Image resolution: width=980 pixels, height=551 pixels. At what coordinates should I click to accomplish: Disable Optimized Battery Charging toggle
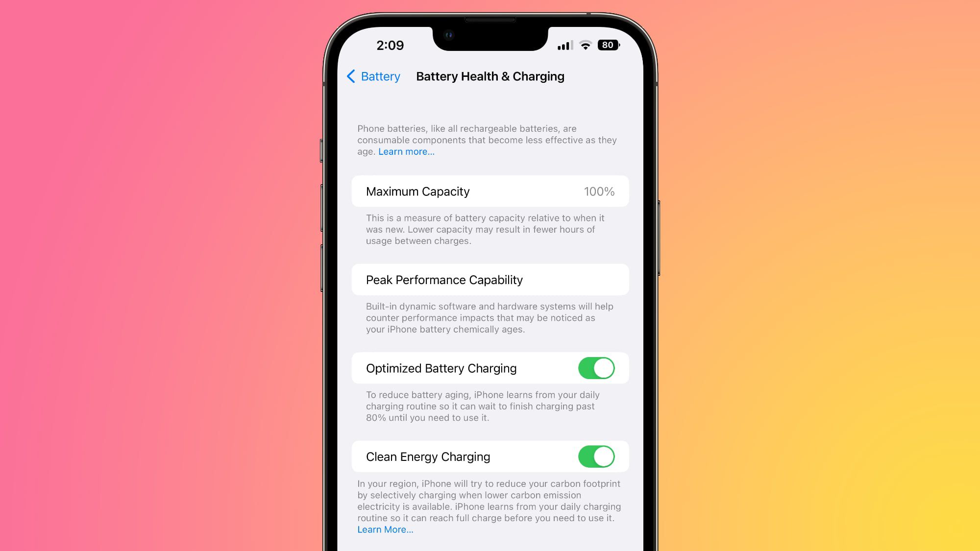[x=595, y=368]
